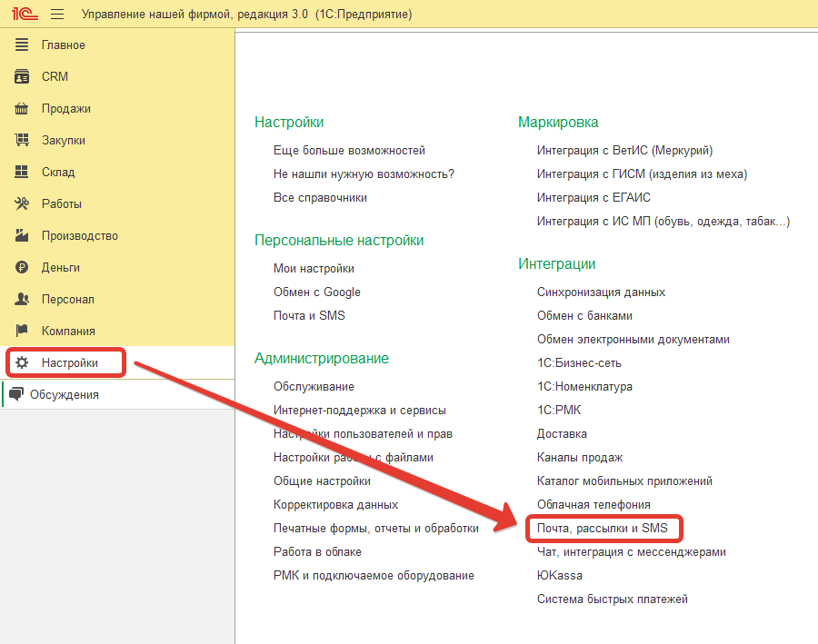The width and height of the screenshot is (818, 644).
Task: Open ЮKassa integration
Action: click(x=559, y=576)
